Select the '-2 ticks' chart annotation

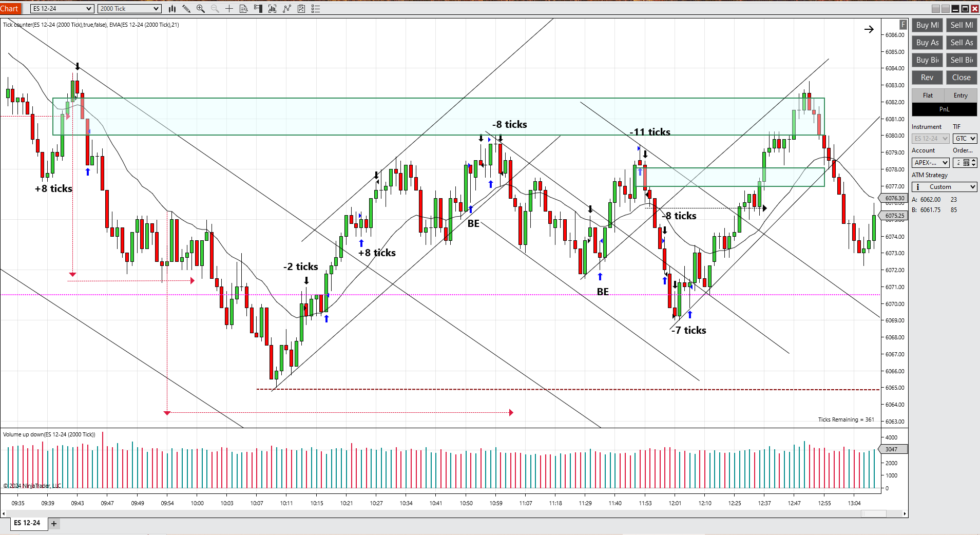click(x=301, y=266)
